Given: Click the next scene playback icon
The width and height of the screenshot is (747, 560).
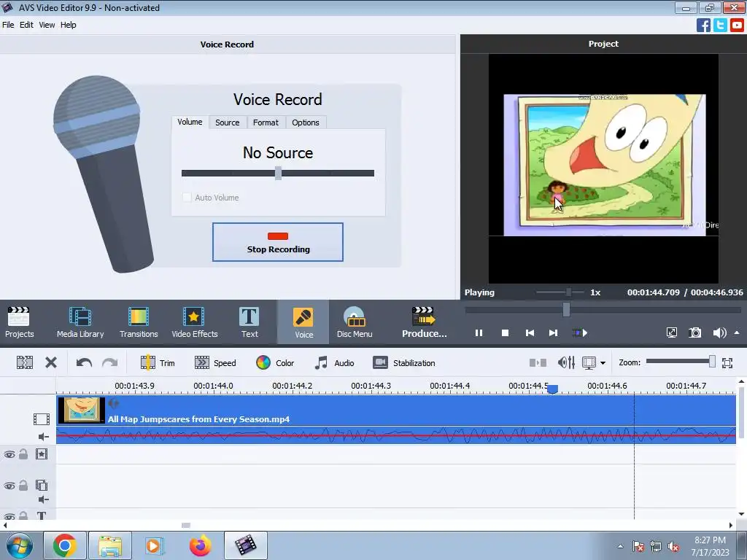Looking at the screenshot, I should click(x=580, y=332).
